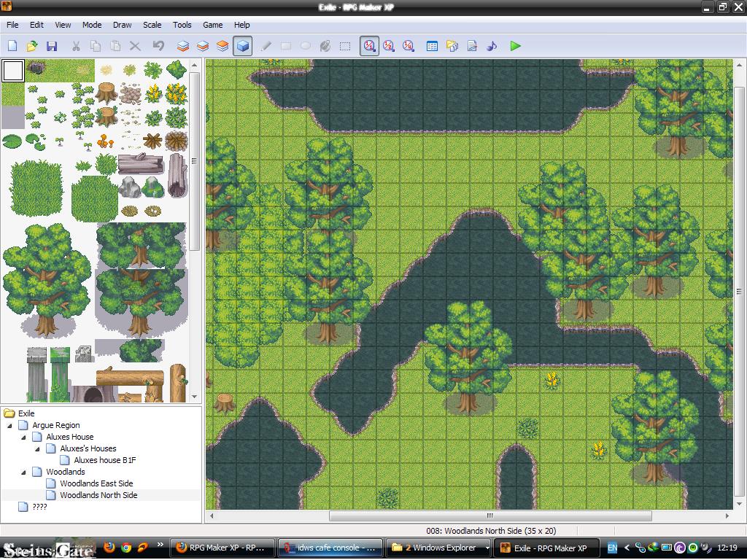Launch a playtest of the game
The image size is (747, 560).
tap(515, 46)
